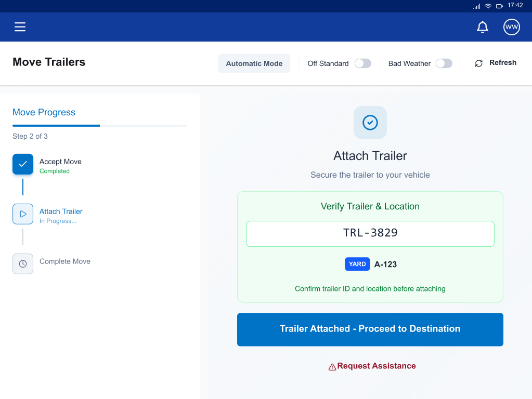This screenshot has height=399, width=532.
Task: Open the WW user profile avatar
Action: [511, 27]
